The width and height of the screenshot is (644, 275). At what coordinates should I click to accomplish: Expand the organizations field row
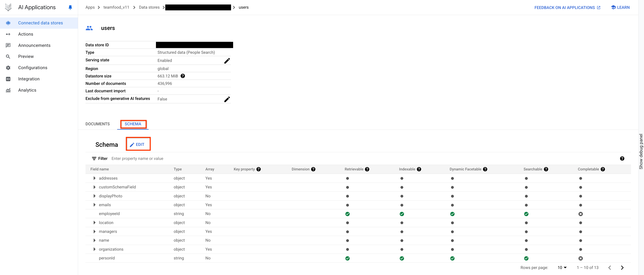click(94, 249)
